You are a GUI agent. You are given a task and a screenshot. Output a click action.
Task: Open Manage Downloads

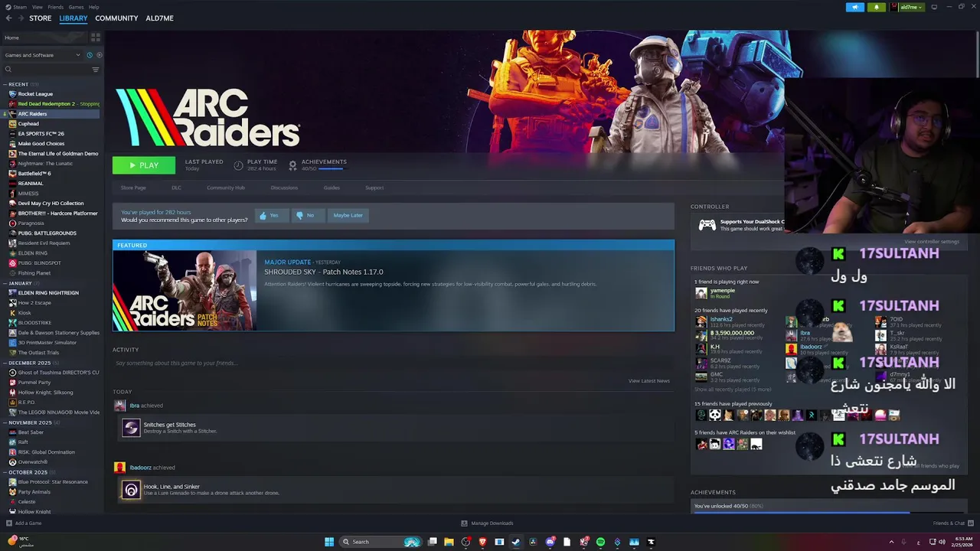point(487,523)
